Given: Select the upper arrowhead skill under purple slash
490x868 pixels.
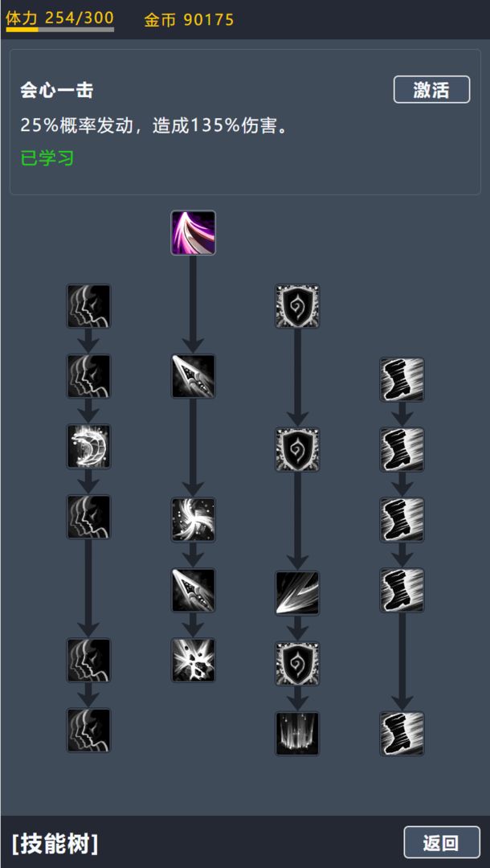Looking at the screenshot, I should [193, 376].
